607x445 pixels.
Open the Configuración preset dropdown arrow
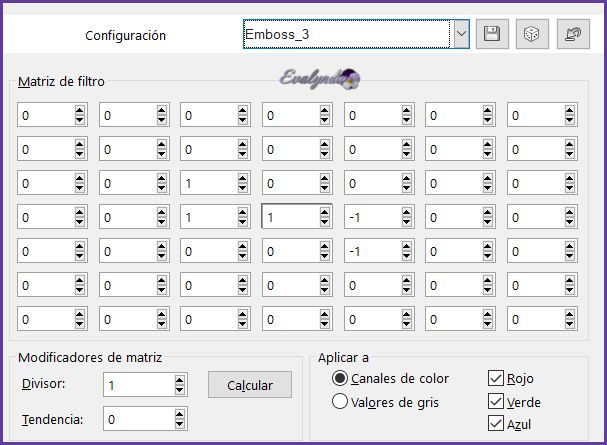461,34
